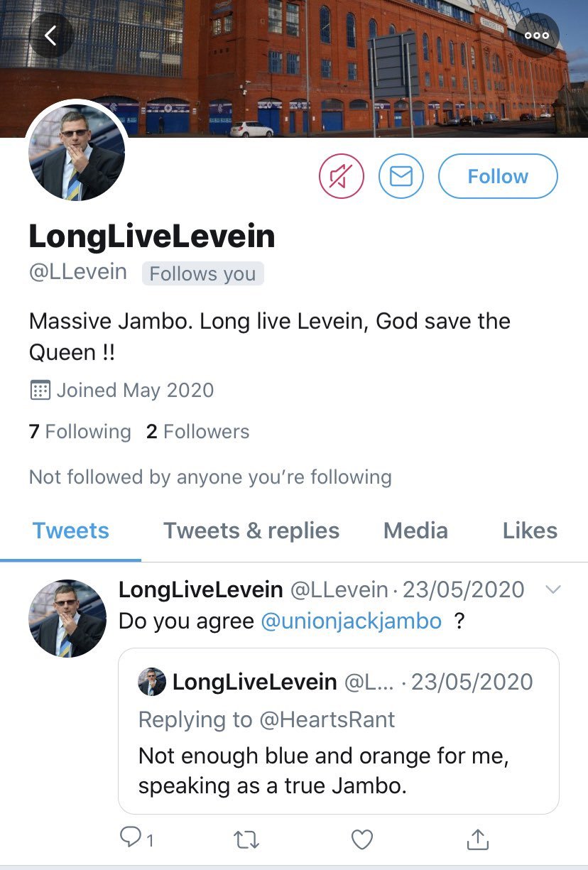Tap the back arrow icon
Viewport: 588px width, 870px height.
tap(51, 36)
